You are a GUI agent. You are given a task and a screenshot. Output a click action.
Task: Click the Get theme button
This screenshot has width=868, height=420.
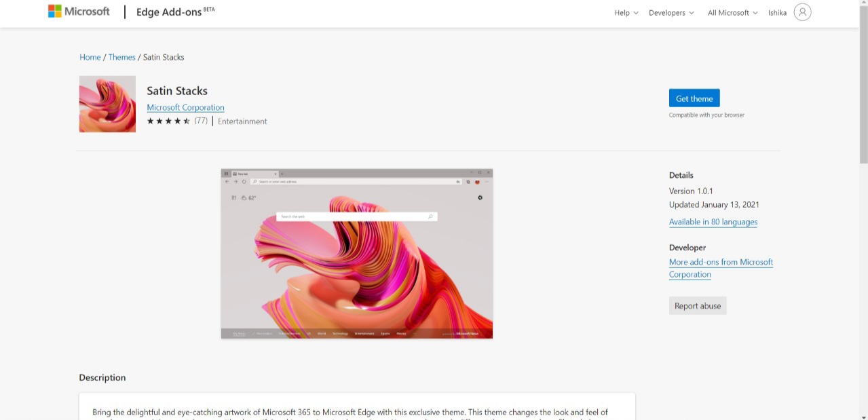[x=694, y=98]
